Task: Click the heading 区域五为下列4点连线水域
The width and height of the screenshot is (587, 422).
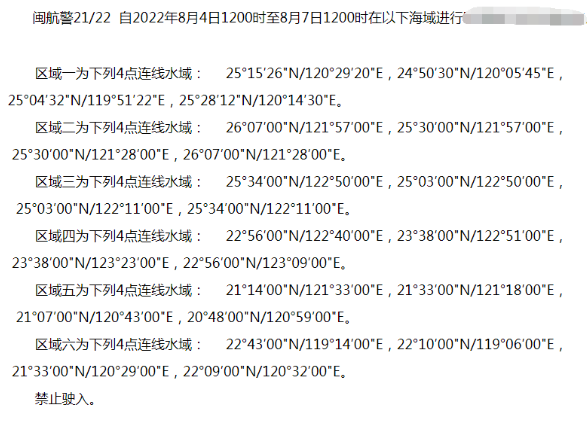Action: pos(114,290)
